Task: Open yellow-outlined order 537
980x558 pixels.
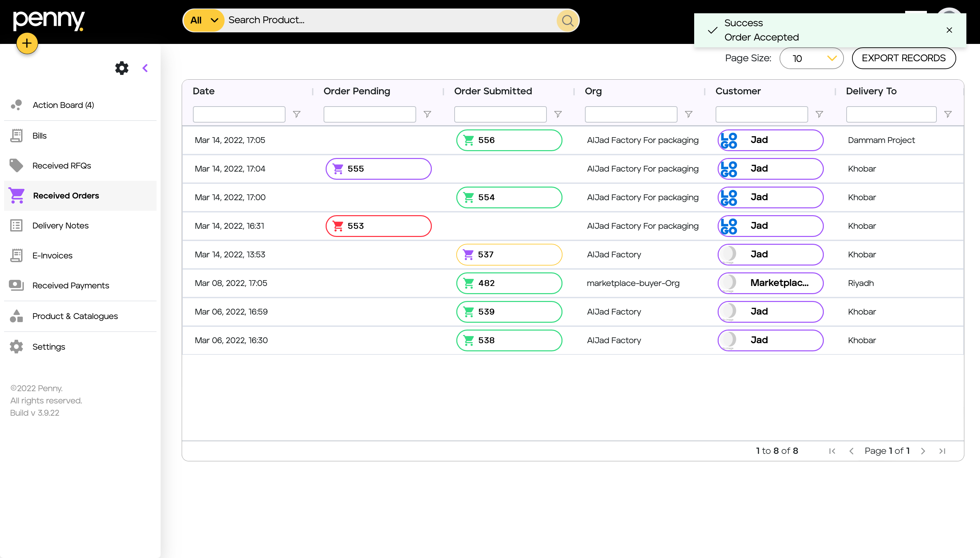Action: tap(509, 255)
